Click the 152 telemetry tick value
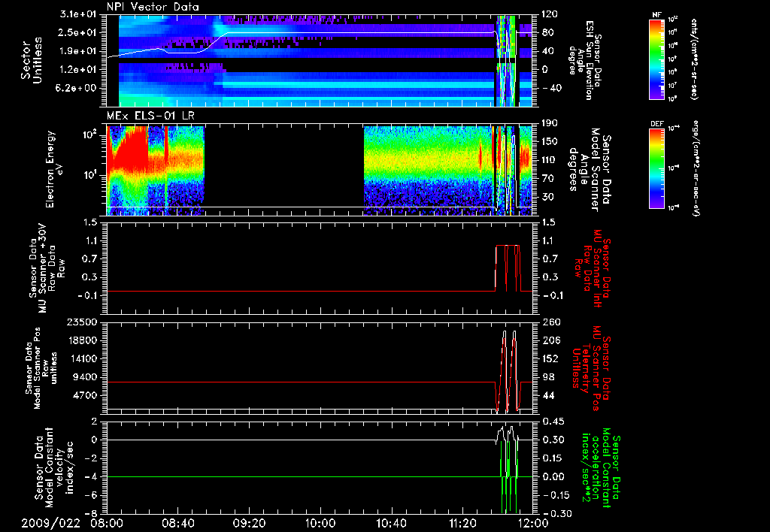Image resolution: width=770 pixels, height=532 pixels. [x=551, y=358]
